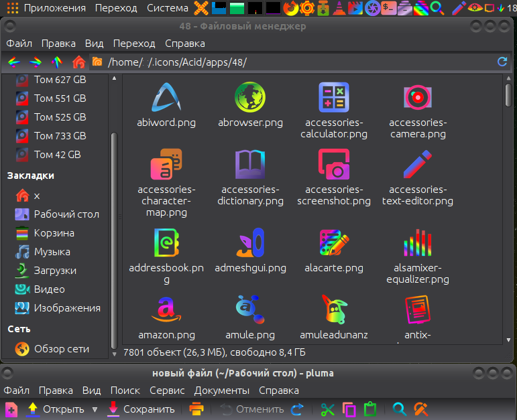This screenshot has height=420, width=517.
Task: Select alsamixer-equalizer.png file
Action: (x=418, y=256)
